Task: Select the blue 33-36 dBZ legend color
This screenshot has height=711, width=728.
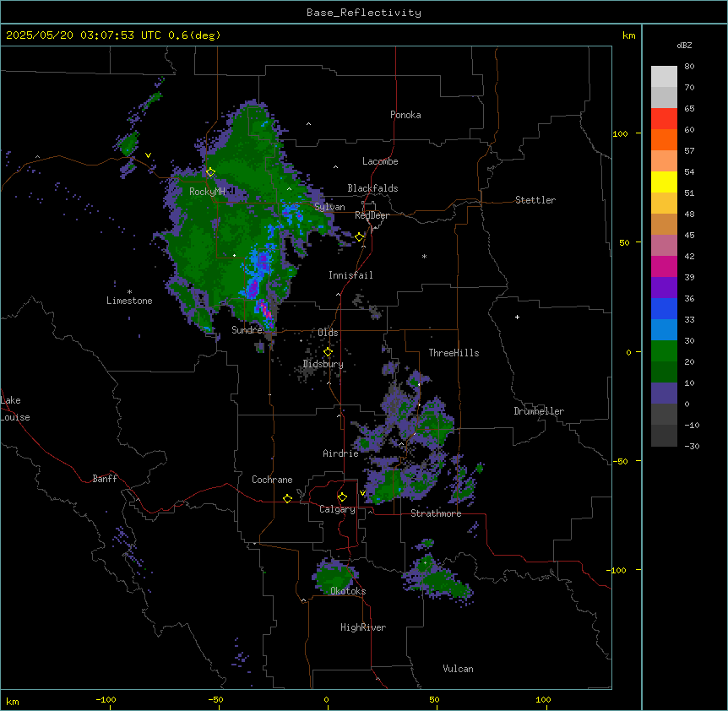Action: click(x=664, y=308)
